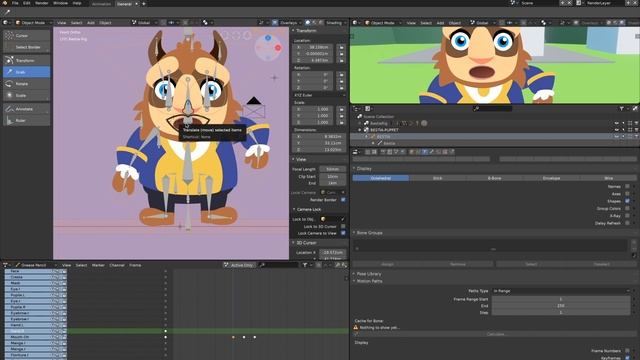Open the Grease Pencil mode dropdown in the dope sheet

point(36,265)
